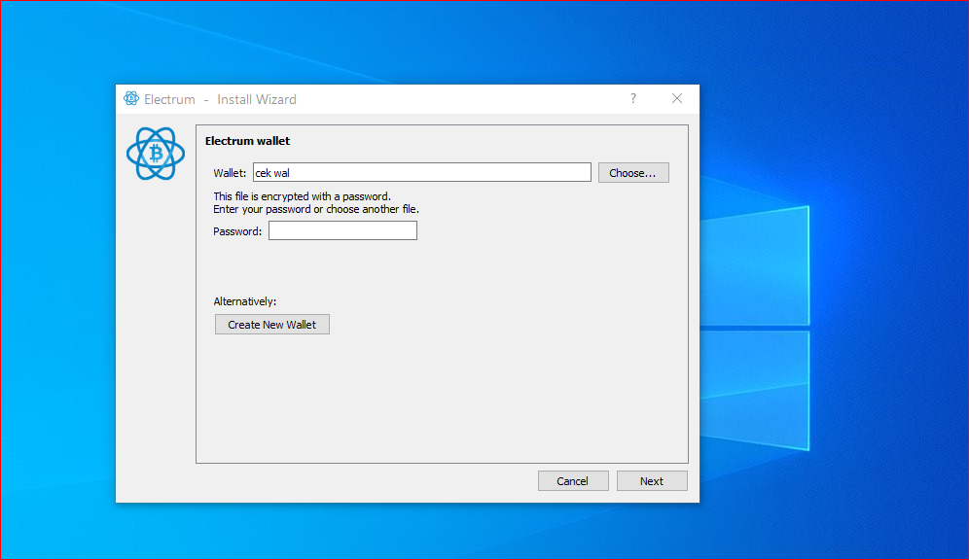Click the 'Wallet:' label

[230, 173]
